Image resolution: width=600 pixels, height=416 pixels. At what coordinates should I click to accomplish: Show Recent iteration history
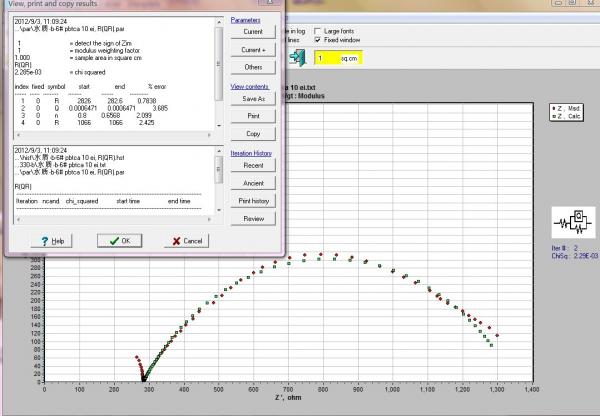[252, 163]
